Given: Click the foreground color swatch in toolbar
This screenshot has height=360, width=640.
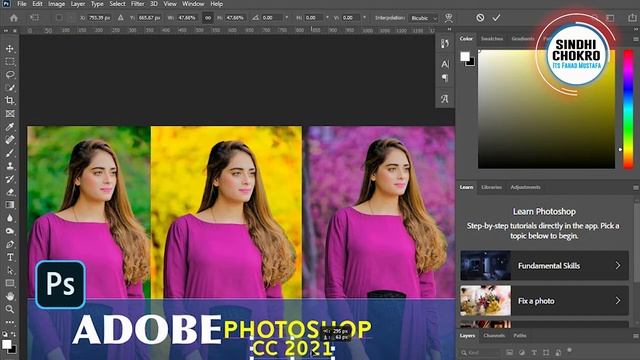Looking at the screenshot, I should coord(7,344).
